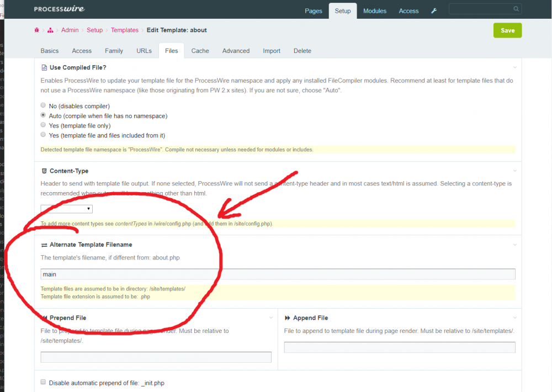Click the first breadcrumb icon before sitemap
The width and height of the screenshot is (552, 392).
point(37,30)
